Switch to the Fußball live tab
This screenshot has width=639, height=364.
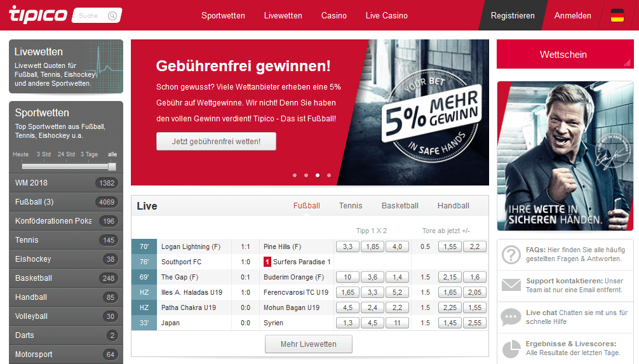pos(306,206)
